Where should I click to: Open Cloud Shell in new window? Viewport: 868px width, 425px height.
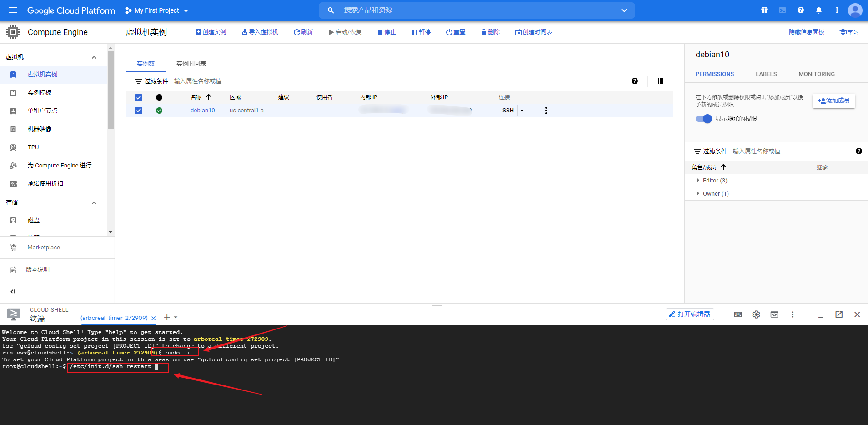(839, 314)
